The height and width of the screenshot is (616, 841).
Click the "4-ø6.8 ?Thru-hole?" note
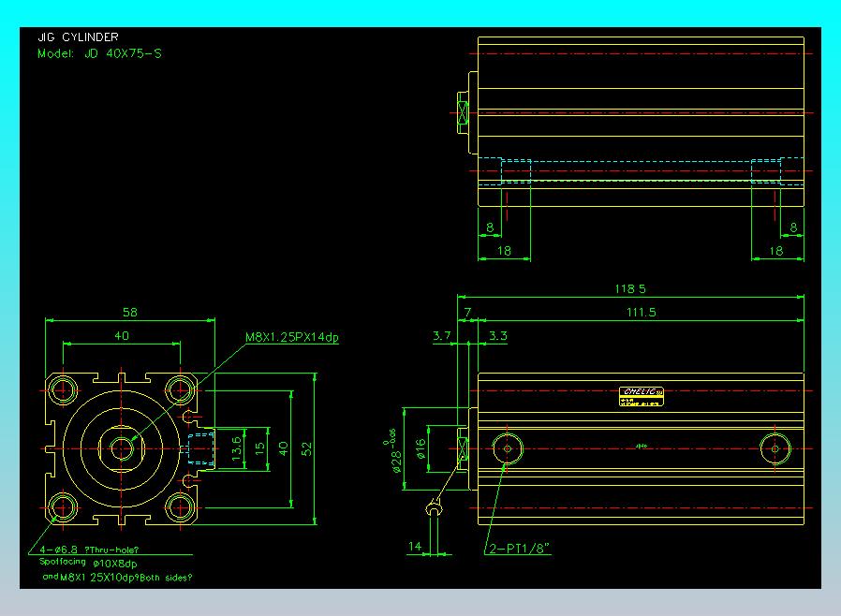coord(89,550)
